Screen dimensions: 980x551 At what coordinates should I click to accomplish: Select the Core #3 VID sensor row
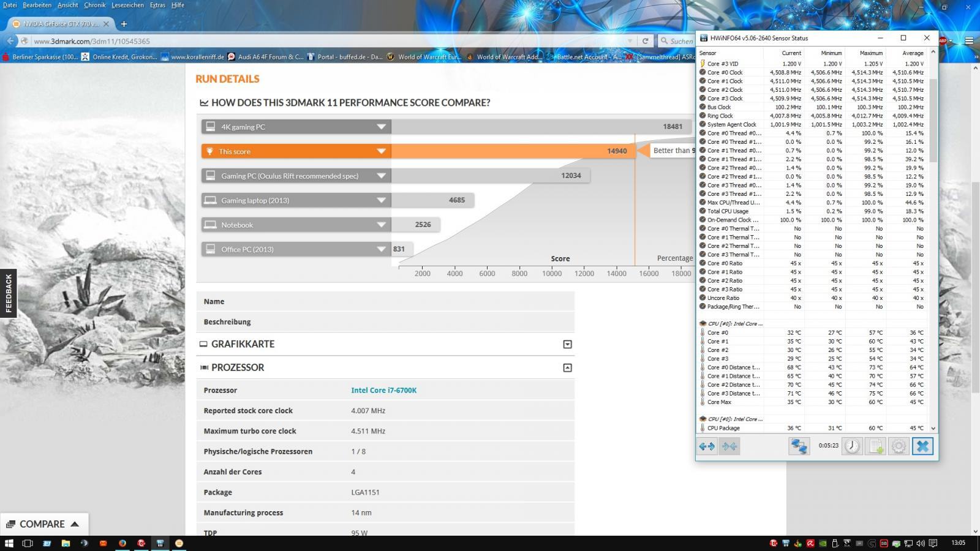click(x=812, y=64)
